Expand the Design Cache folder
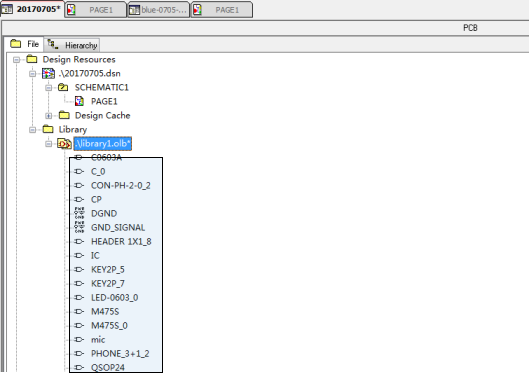529x373 pixels. tap(49, 116)
